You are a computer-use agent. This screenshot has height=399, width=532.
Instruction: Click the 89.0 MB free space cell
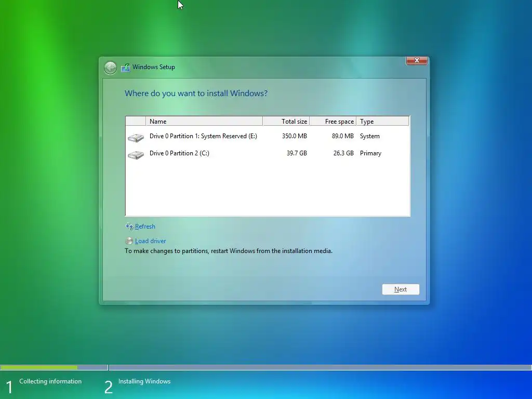343,136
